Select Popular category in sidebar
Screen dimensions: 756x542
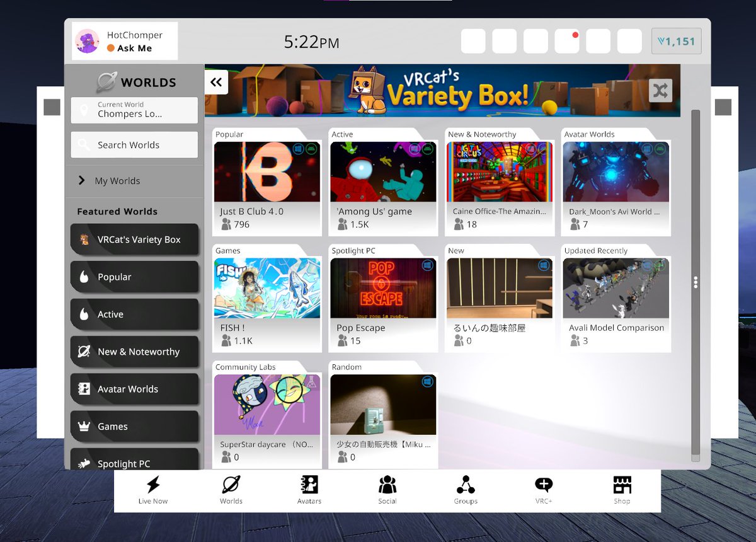pyautogui.click(x=134, y=277)
